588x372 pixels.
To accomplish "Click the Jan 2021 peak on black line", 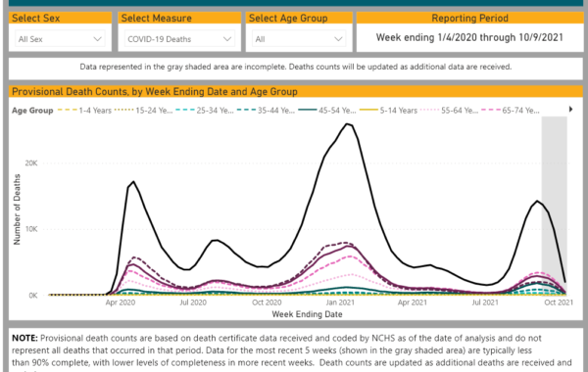I will coord(348,124).
